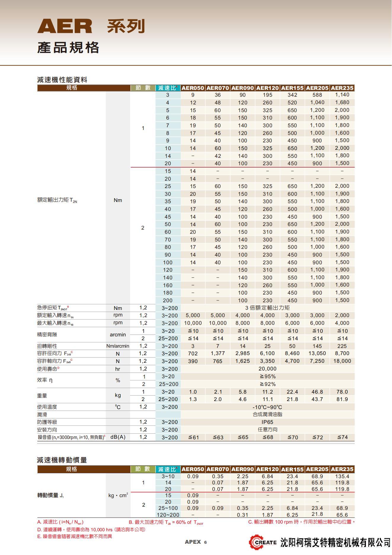Click the APEX 6 page number
The height and width of the screenshot is (555, 392).
tap(196, 542)
